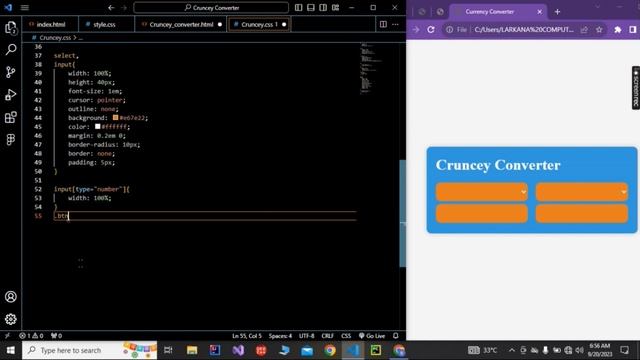This screenshot has height=360, width=640.
Task: Select language mode CSS in status bar
Action: pos(346,336)
